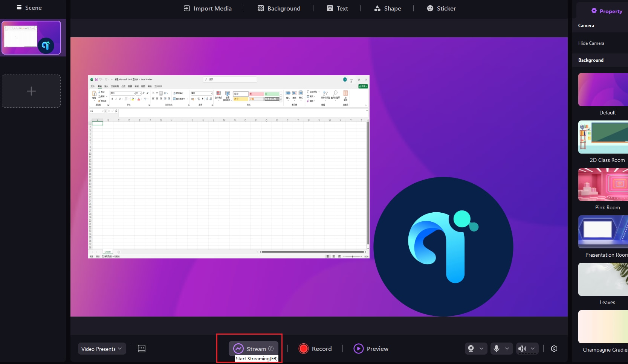The height and width of the screenshot is (364, 628).
Task: Start streaming with the Stream button
Action: point(253,349)
